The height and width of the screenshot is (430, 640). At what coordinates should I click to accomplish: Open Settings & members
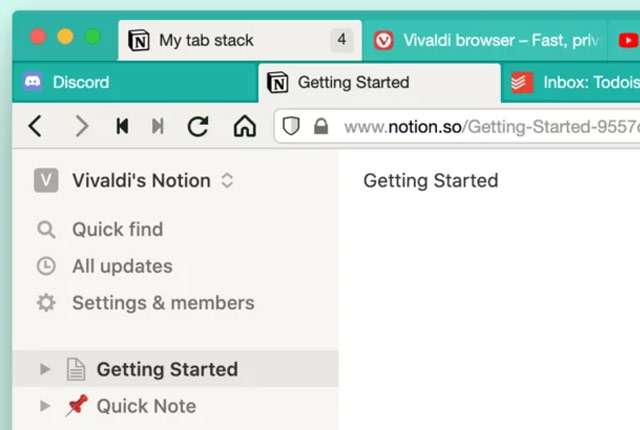point(162,303)
